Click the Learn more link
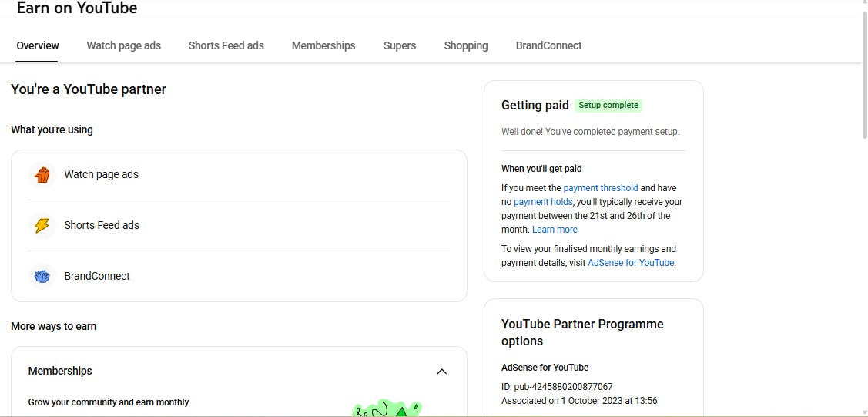 [555, 230]
